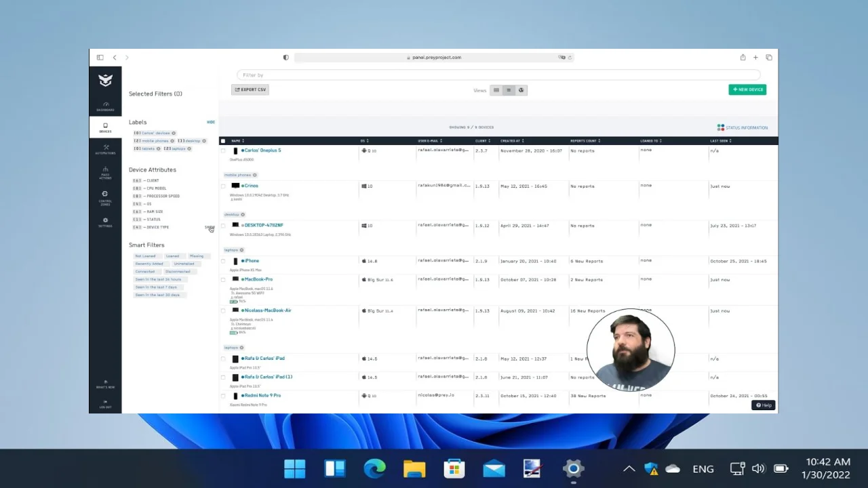This screenshot has width=868, height=488.
Task: Sort by Reports Count column
Action: click(x=585, y=141)
